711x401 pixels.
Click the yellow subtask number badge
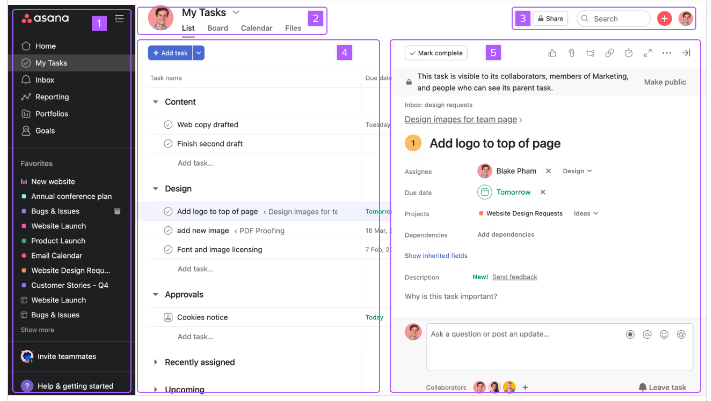[413, 143]
